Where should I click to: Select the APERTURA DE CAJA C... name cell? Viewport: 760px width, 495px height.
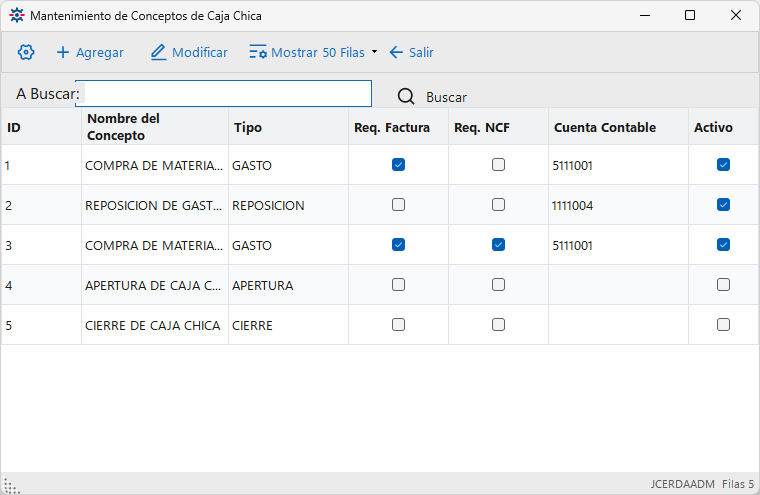(155, 285)
